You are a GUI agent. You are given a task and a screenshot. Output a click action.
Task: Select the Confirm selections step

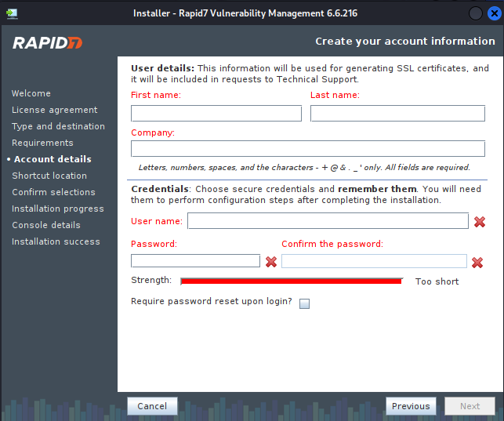point(53,192)
